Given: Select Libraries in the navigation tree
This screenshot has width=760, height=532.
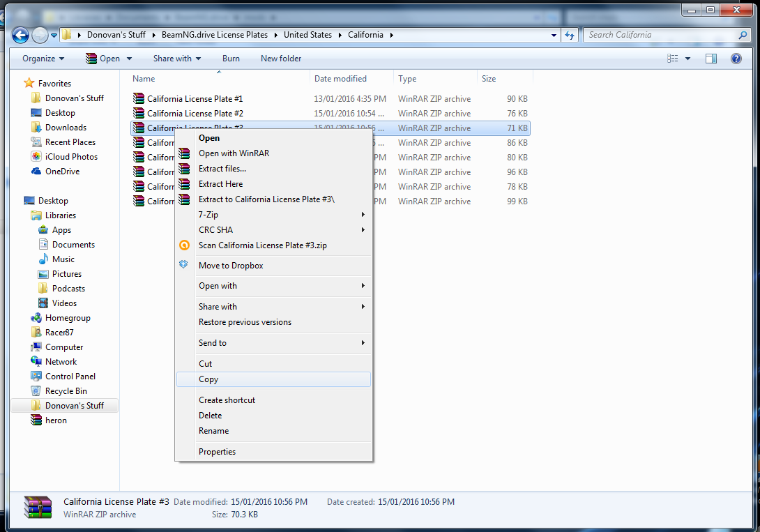Looking at the screenshot, I should click(x=60, y=215).
